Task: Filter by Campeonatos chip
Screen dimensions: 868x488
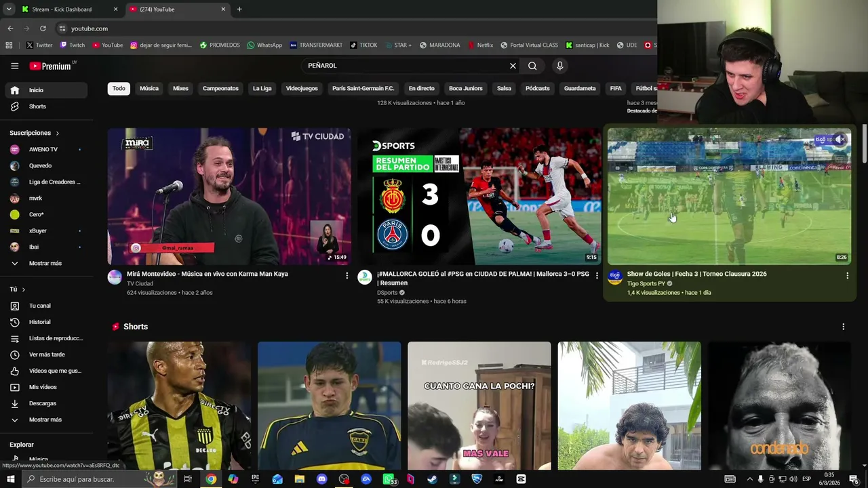Action: point(220,89)
